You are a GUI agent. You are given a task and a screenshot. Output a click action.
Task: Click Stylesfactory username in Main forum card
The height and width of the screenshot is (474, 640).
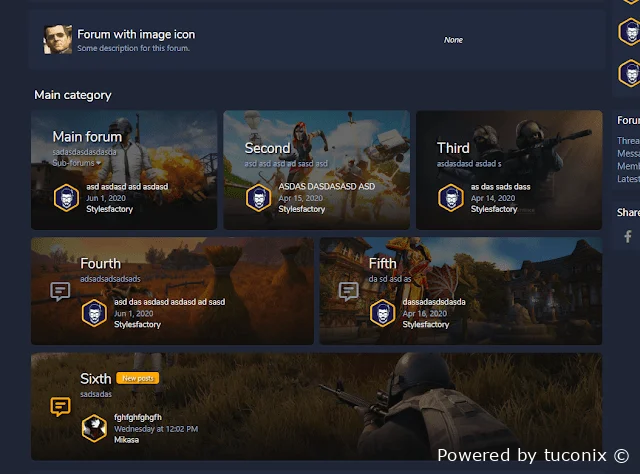click(x=109, y=209)
